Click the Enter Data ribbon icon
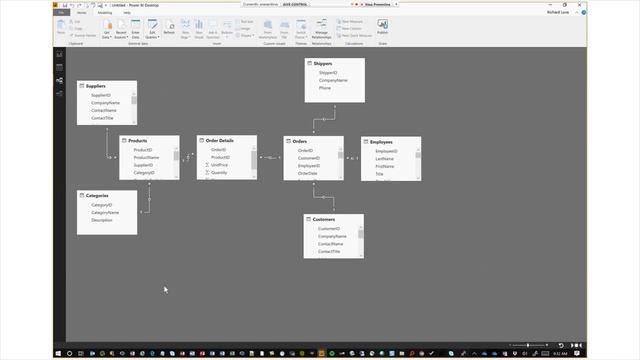The height and width of the screenshot is (360, 640). point(136,24)
